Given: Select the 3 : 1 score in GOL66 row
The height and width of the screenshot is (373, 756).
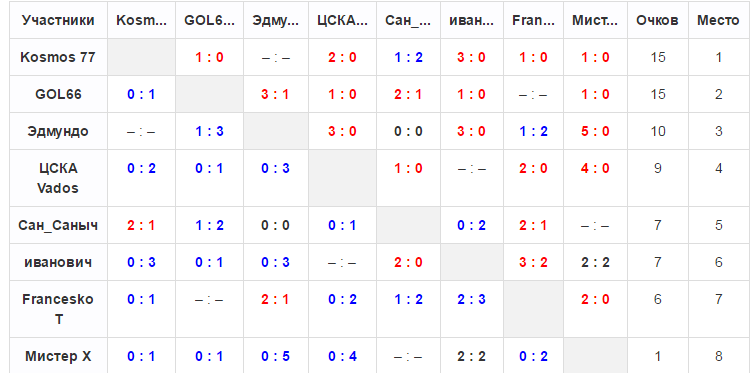Looking at the screenshot, I should [x=276, y=94].
